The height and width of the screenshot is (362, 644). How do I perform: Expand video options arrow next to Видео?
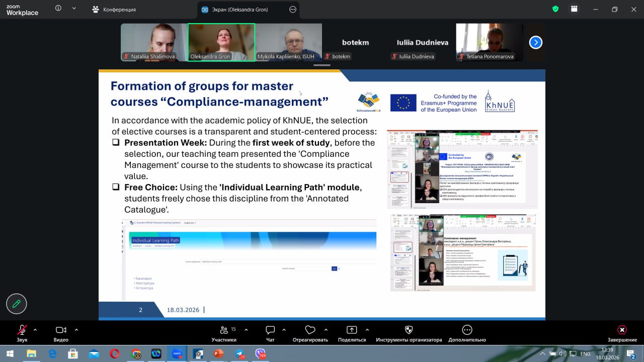(x=76, y=330)
